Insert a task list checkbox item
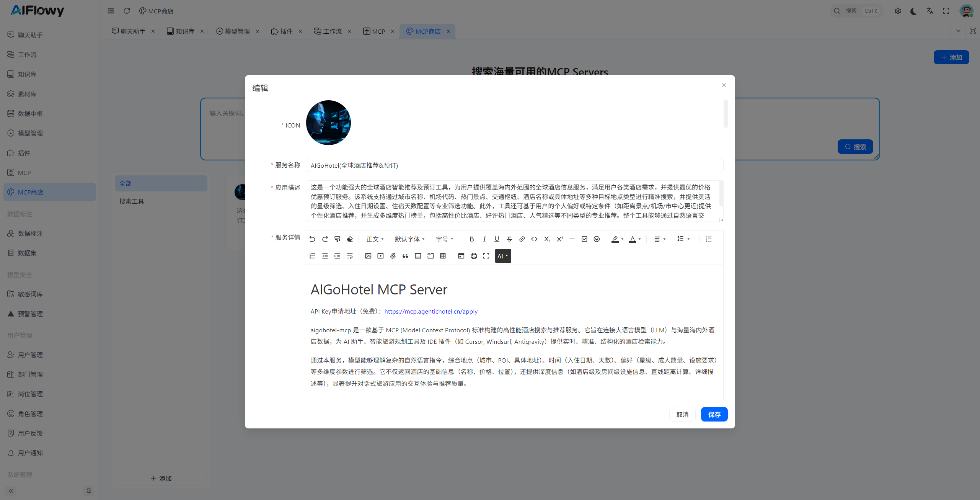980x500 pixels. pos(584,239)
